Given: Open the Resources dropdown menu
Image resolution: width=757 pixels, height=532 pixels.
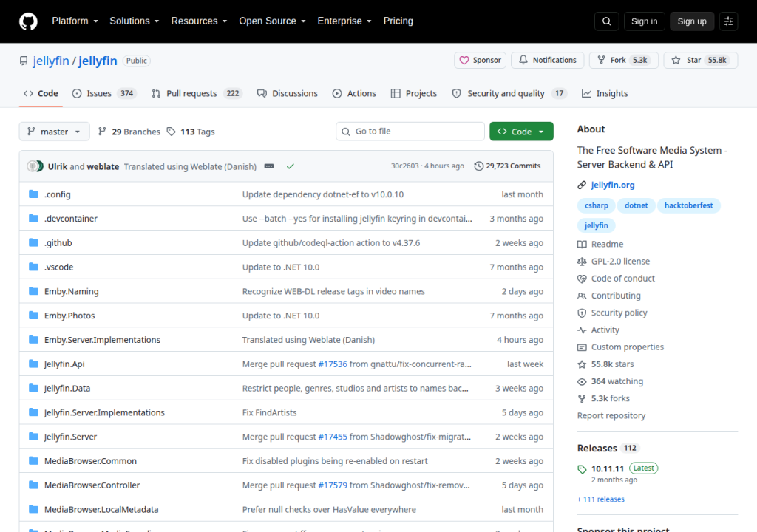Looking at the screenshot, I should [199, 21].
